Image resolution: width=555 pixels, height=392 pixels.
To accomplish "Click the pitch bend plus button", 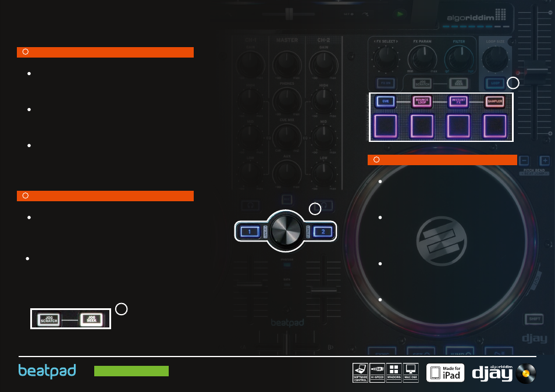I will 545,161.
